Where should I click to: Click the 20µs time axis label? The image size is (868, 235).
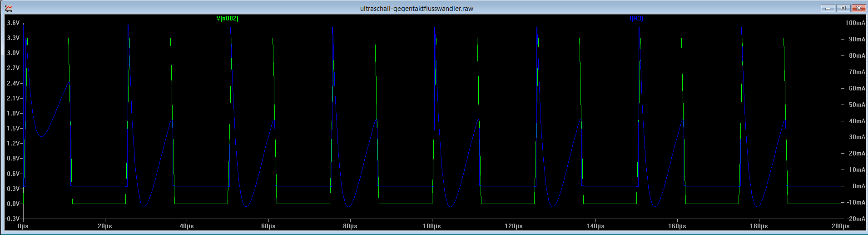click(x=105, y=226)
